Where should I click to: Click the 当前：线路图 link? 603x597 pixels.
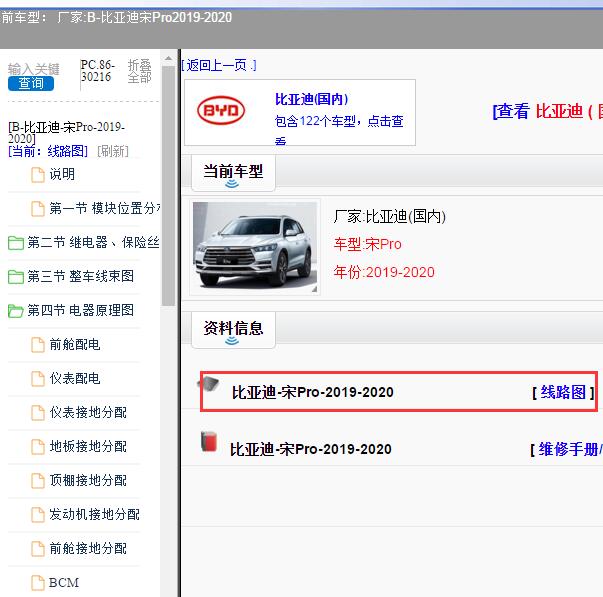[48, 151]
